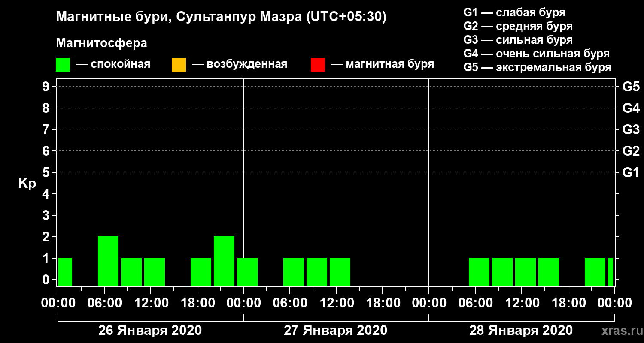The image size is (644, 343).
Task: Click the Kp 1 bar at 00:00 on 27 Января
Action: click(247, 272)
